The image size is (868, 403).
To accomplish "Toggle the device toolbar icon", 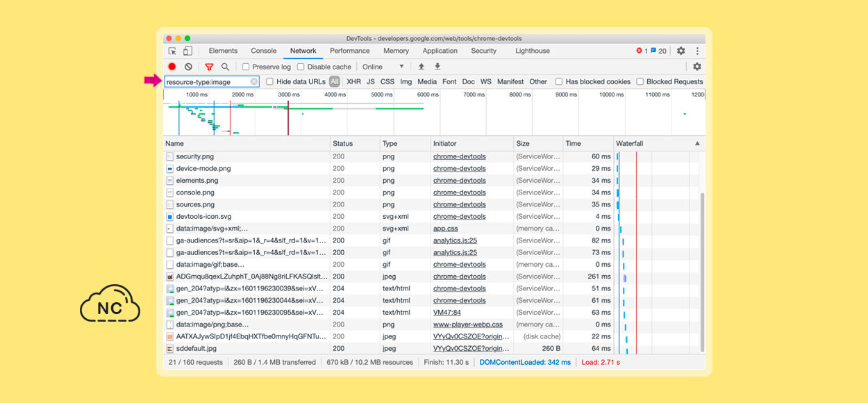I will (x=187, y=51).
